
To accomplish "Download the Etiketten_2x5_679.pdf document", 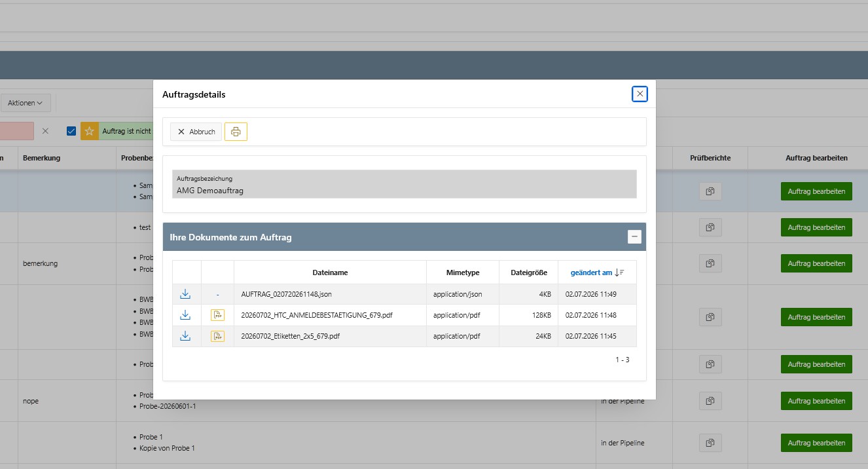I will click(185, 336).
